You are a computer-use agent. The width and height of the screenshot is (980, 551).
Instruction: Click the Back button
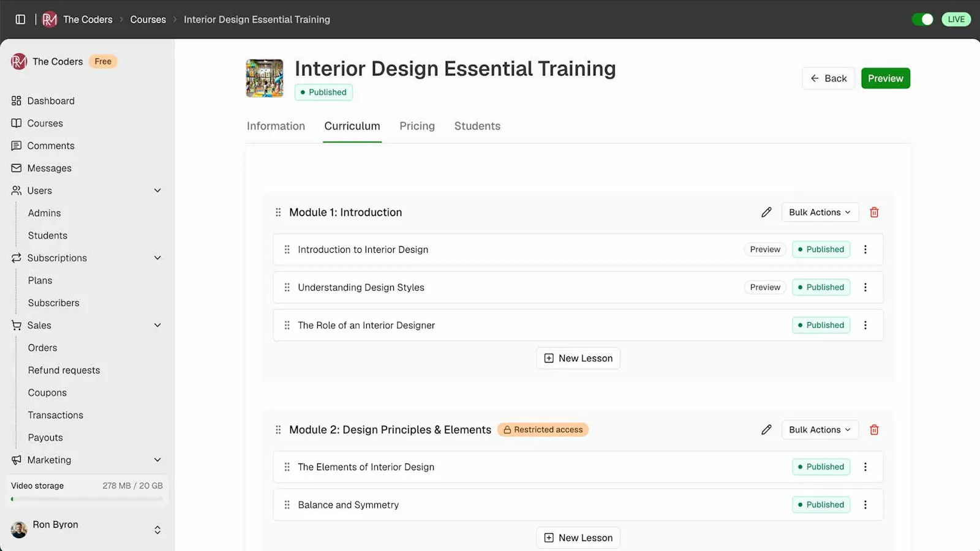click(x=828, y=78)
